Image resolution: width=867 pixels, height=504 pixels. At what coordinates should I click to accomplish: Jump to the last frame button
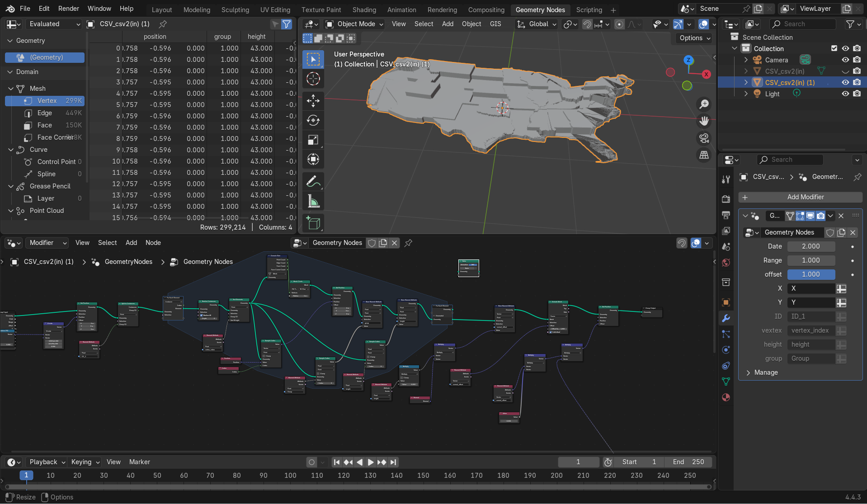pos(393,462)
